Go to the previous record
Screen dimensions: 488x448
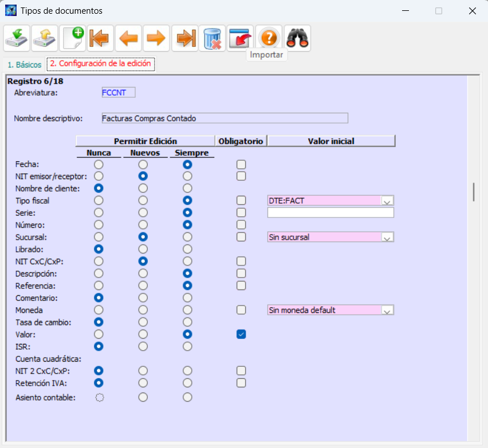click(128, 38)
